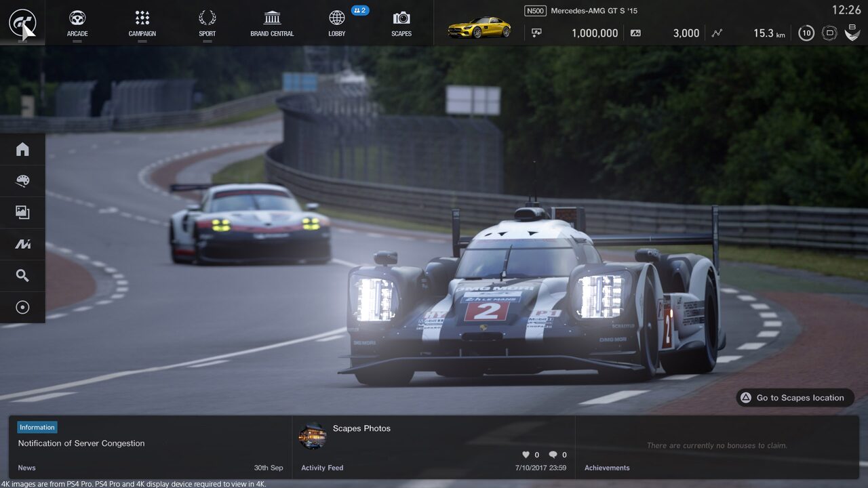Open the Home sidebar icon
The width and height of the screenshot is (868, 488).
tap(22, 149)
